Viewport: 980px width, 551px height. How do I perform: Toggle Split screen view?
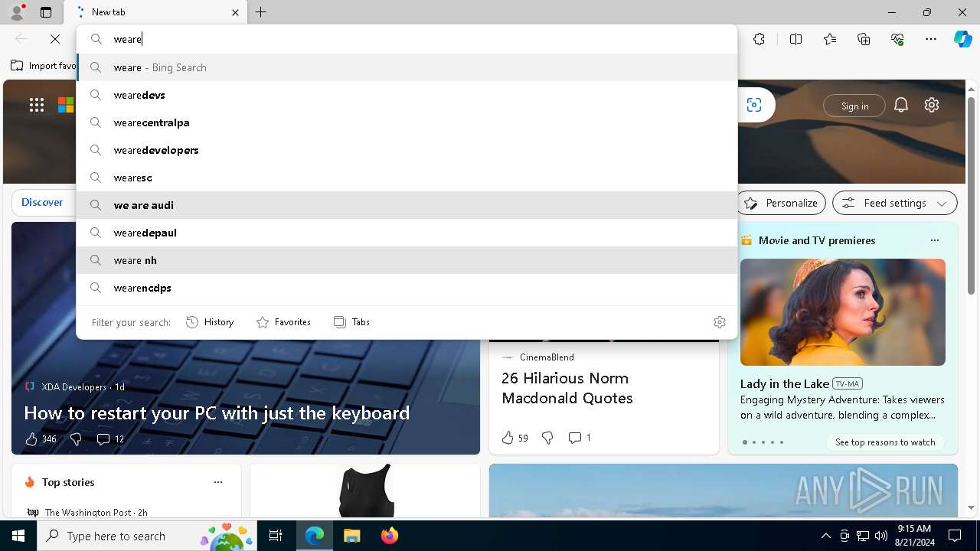(795, 39)
